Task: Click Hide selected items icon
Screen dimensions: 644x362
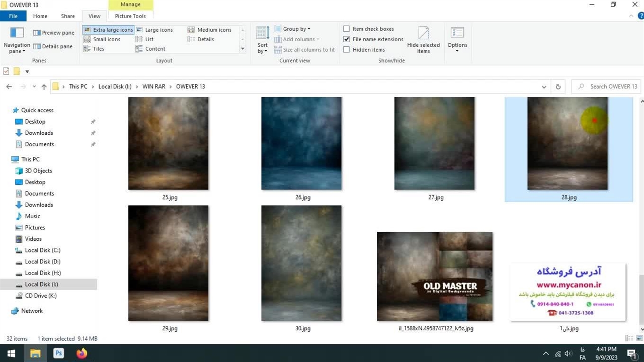Action: [x=424, y=34]
